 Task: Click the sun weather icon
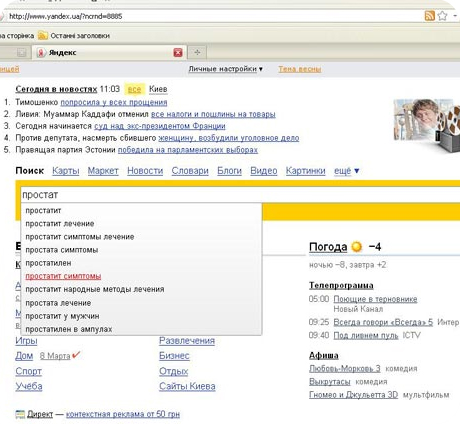357,247
